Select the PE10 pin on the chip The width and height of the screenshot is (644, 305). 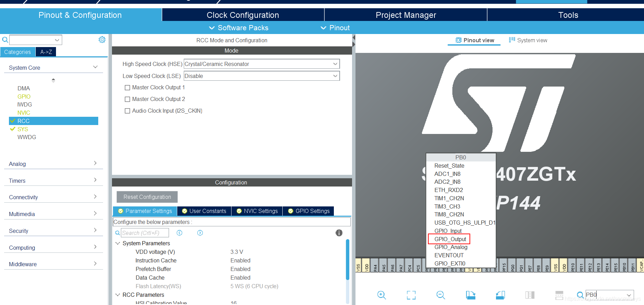pos(573,265)
